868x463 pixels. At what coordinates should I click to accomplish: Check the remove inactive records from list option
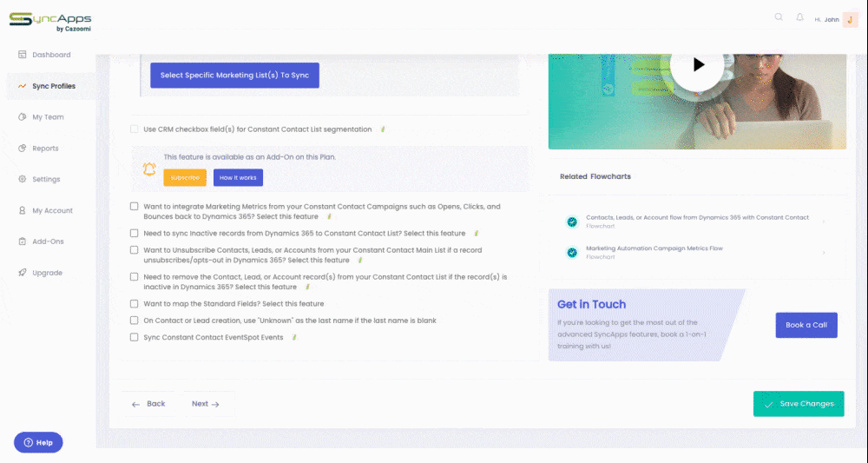pyautogui.click(x=134, y=277)
